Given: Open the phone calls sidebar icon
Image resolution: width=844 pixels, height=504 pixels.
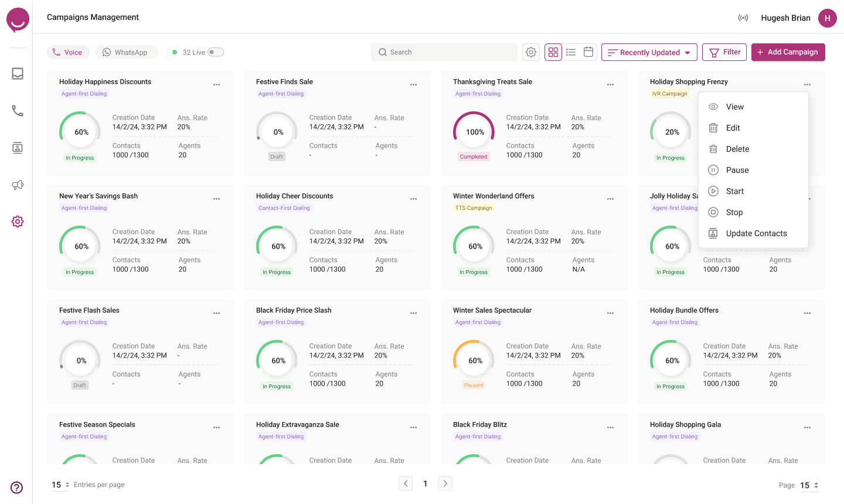Looking at the screenshot, I should point(18,111).
